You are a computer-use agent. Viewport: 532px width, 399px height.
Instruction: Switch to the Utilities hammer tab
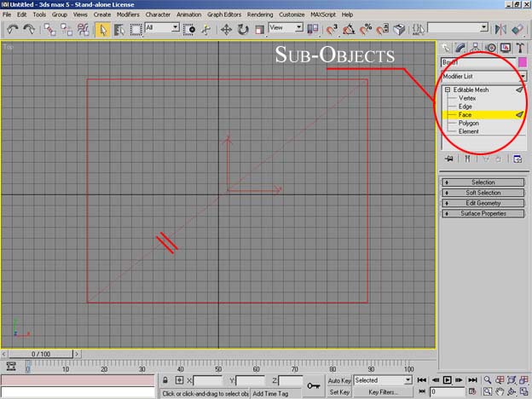(x=520, y=48)
